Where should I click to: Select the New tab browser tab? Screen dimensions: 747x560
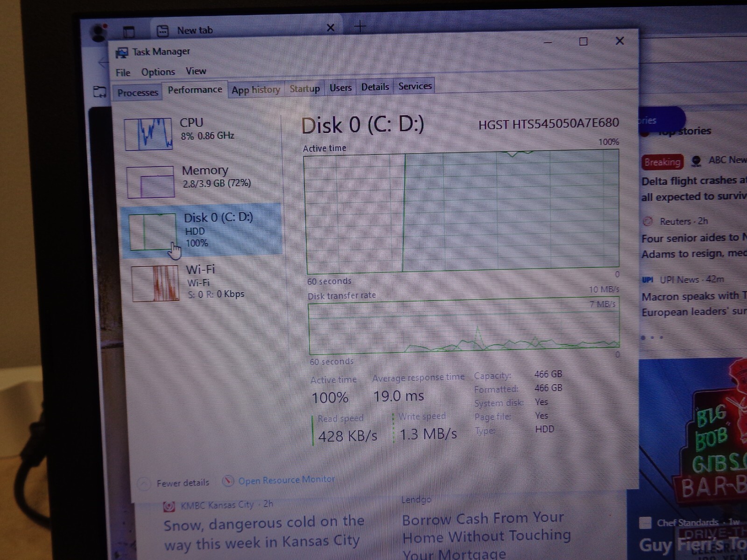246,30
